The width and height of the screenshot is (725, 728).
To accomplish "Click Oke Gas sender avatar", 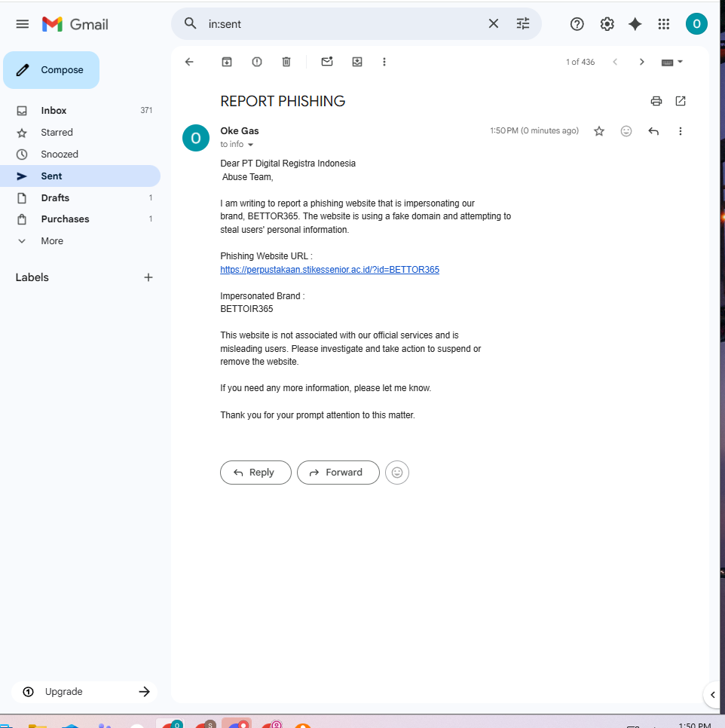I will point(196,138).
